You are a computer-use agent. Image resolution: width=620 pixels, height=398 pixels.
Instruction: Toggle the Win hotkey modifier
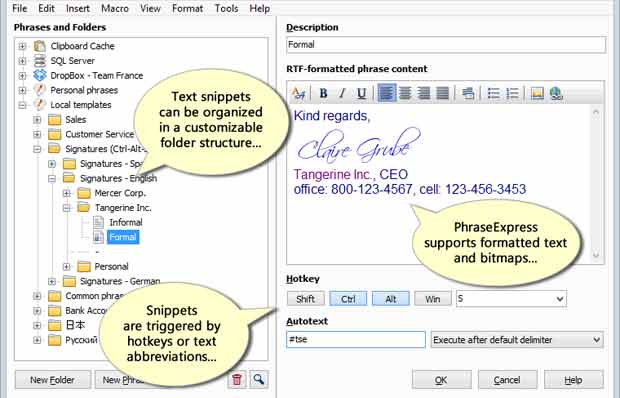[x=433, y=299]
